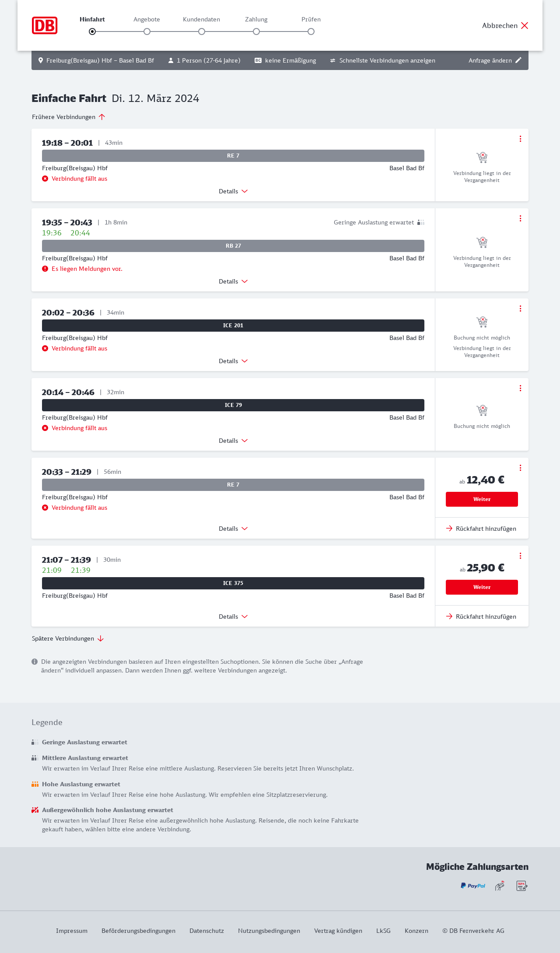Click the PayPal payment icon

[473, 886]
